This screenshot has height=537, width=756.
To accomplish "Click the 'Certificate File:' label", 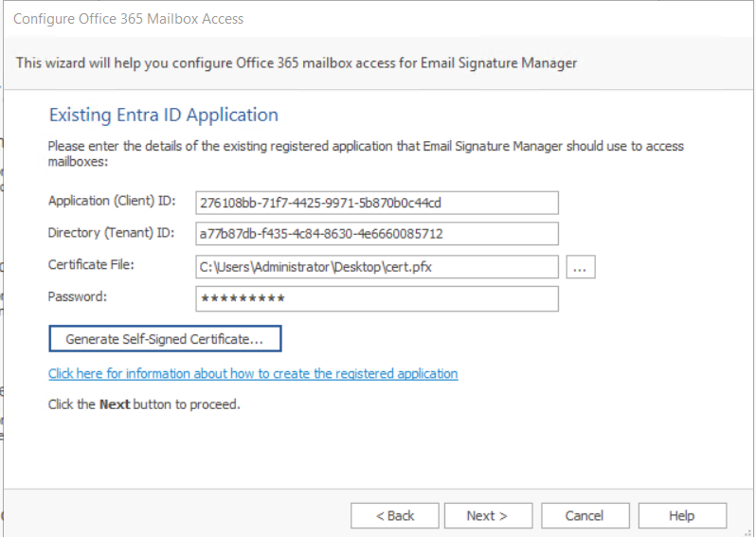I will coord(91,264).
